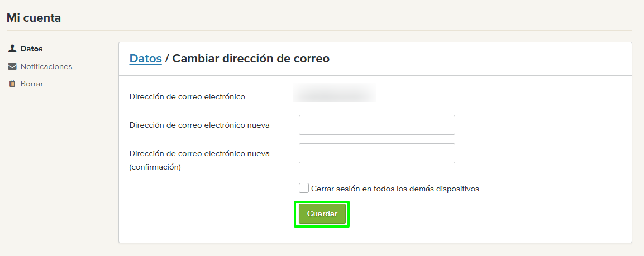Click the envelope icon for Notificaciones
644x256 pixels.
click(12, 67)
